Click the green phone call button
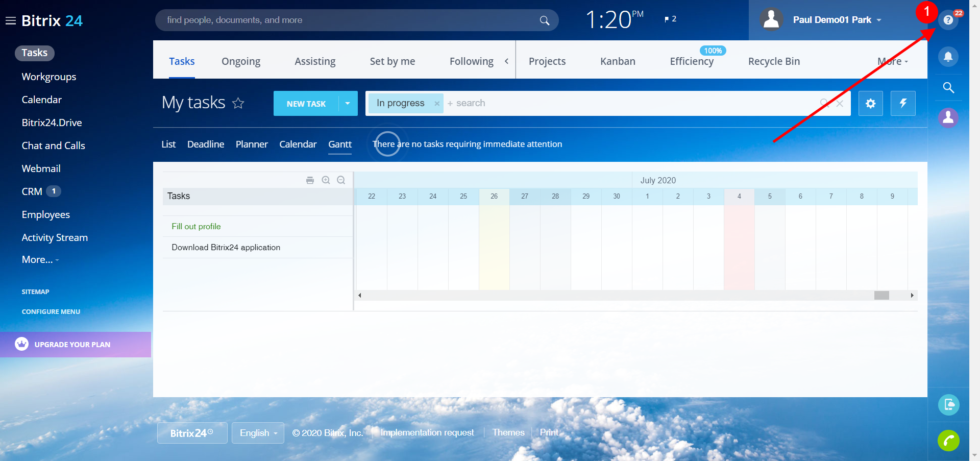The height and width of the screenshot is (461, 980). point(948,441)
